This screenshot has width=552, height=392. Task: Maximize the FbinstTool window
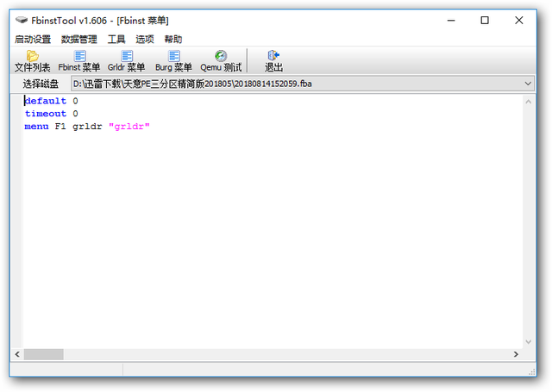tap(485, 21)
